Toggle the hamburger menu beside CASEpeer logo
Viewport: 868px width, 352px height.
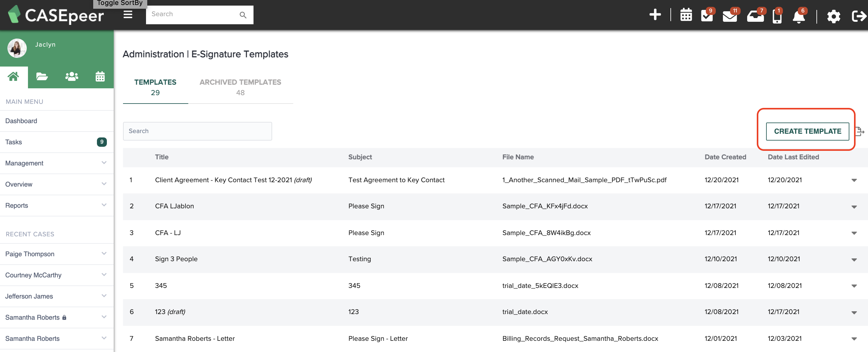pos(128,15)
